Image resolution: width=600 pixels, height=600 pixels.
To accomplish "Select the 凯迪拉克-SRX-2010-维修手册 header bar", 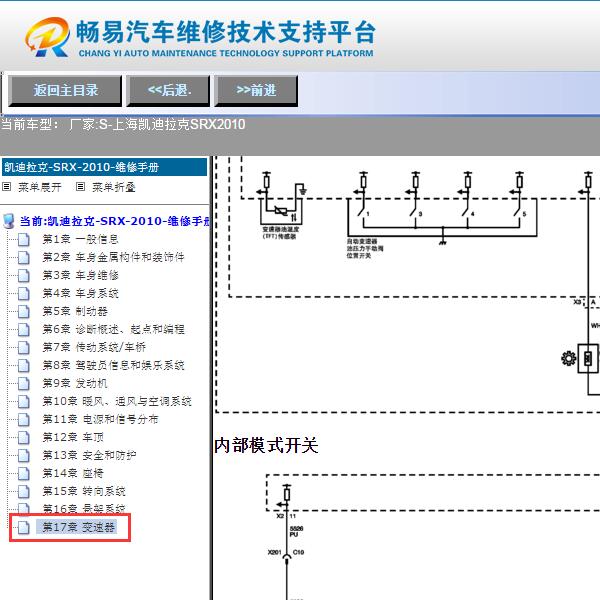I will [x=104, y=167].
